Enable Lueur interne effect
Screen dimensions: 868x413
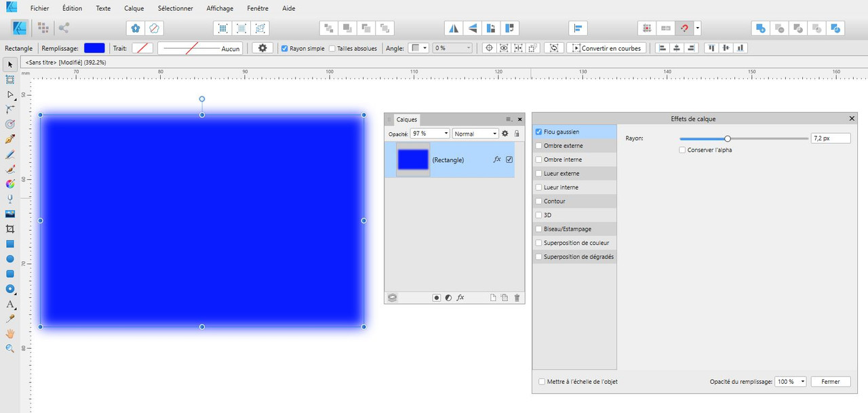click(x=538, y=187)
